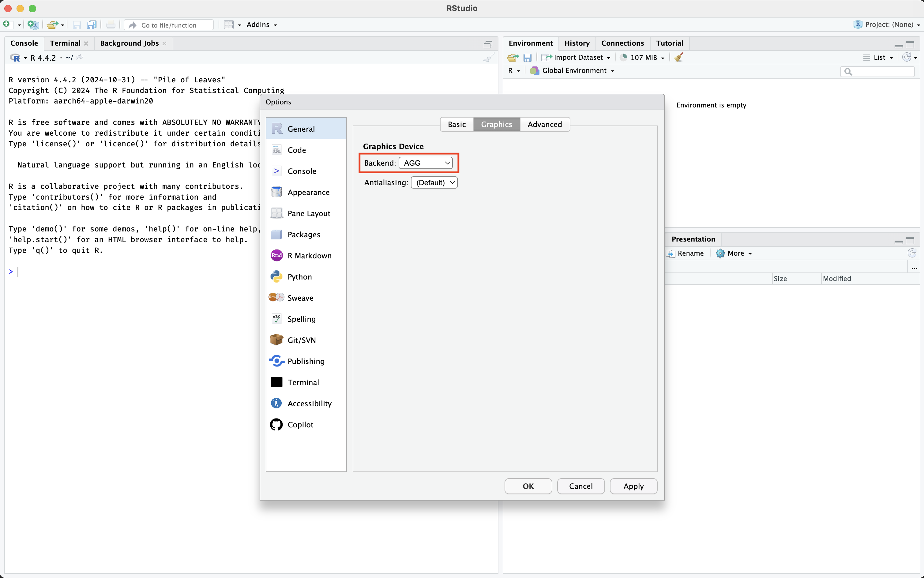924x578 pixels.
Task: Click the New Project icon in toolbar
Action: tap(33, 25)
